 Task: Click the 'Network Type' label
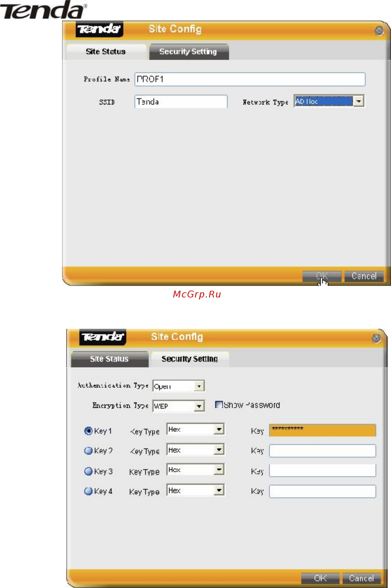266,102
